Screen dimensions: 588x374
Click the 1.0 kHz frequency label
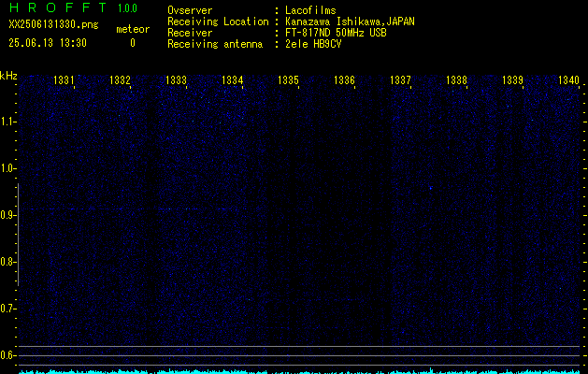(7, 168)
